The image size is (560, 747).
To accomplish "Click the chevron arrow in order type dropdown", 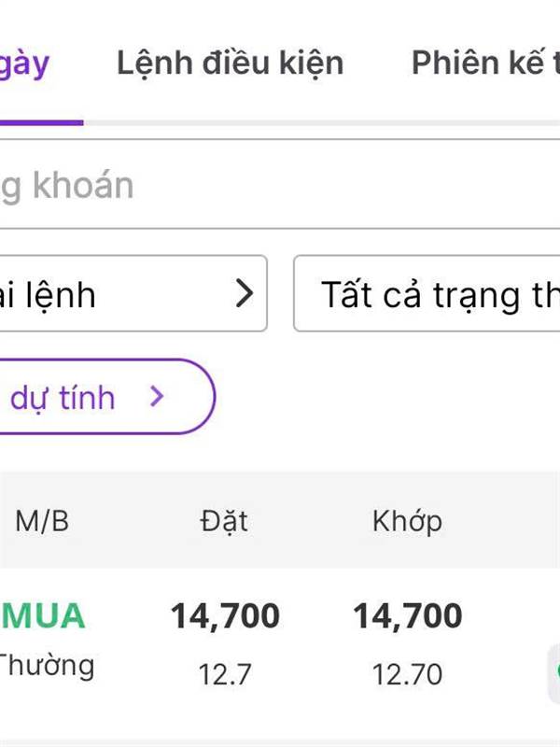I will pyautogui.click(x=244, y=294).
